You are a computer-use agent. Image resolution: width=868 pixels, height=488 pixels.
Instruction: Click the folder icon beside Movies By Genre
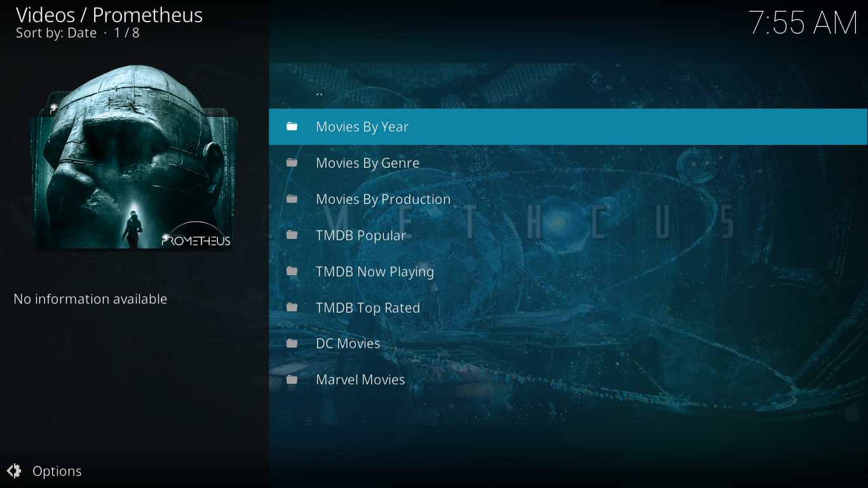click(x=292, y=163)
